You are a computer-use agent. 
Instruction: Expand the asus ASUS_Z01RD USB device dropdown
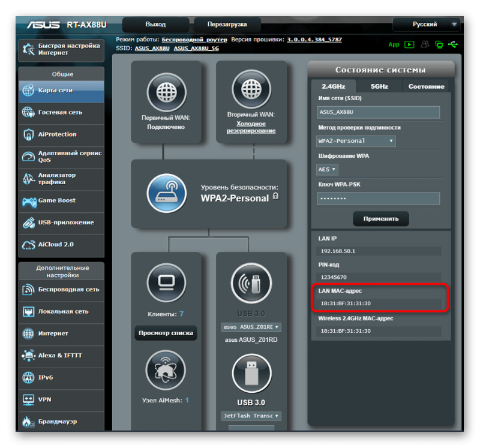tap(251, 327)
